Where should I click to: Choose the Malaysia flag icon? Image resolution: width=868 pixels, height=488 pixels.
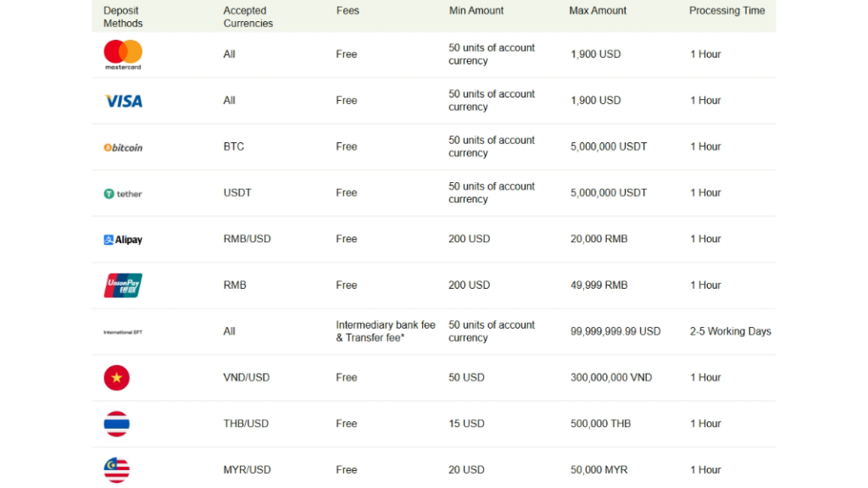(x=117, y=469)
